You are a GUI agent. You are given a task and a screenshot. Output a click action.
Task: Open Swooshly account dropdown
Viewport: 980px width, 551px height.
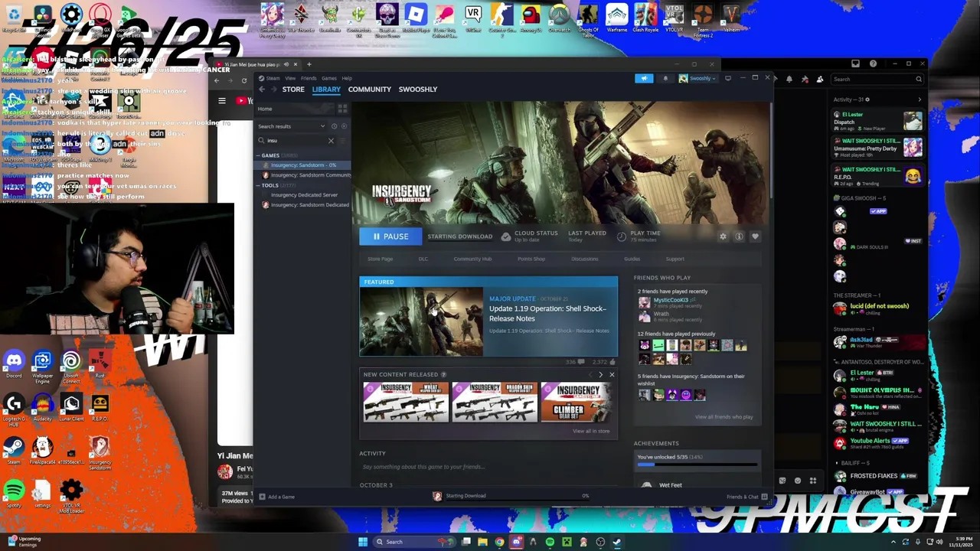coord(697,78)
